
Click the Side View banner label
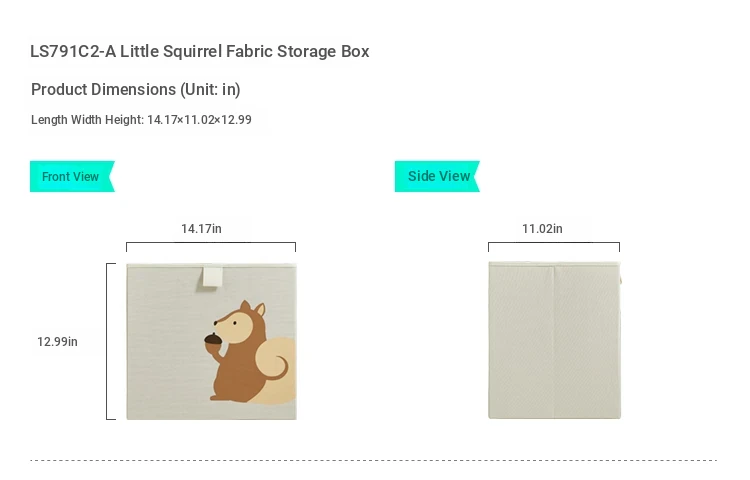pyautogui.click(x=437, y=176)
